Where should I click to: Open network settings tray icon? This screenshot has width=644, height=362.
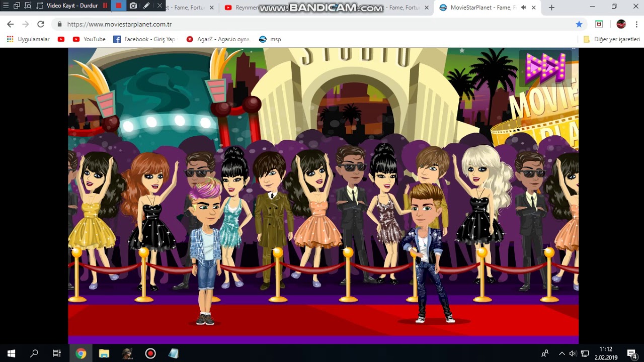(585, 353)
